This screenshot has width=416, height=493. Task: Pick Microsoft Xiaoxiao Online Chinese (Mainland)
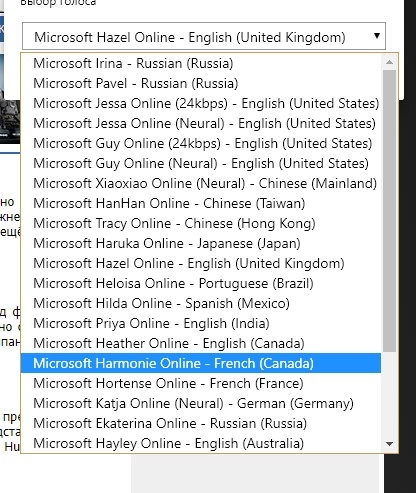click(201, 183)
